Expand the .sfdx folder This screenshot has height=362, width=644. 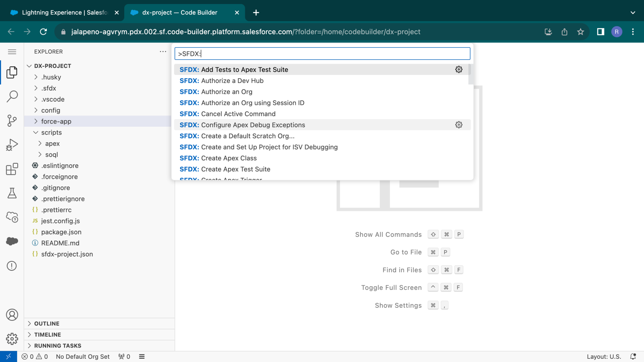click(35, 88)
